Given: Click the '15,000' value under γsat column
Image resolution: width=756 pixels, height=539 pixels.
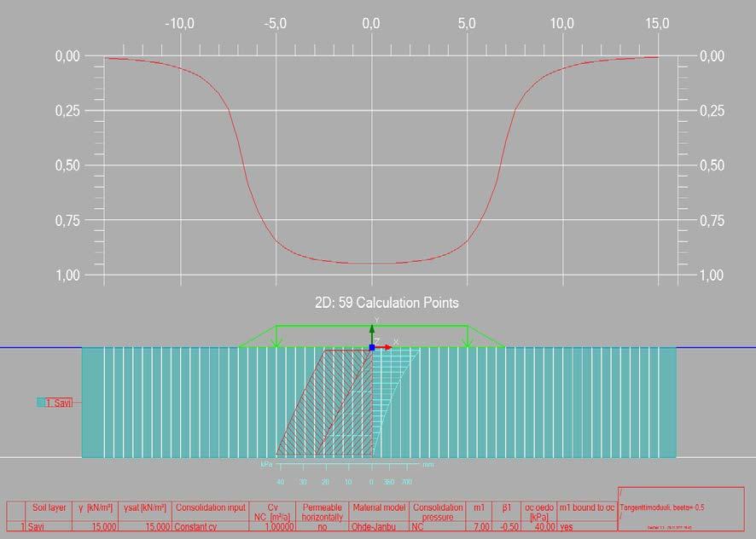Looking at the screenshot, I should tap(157, 527).
